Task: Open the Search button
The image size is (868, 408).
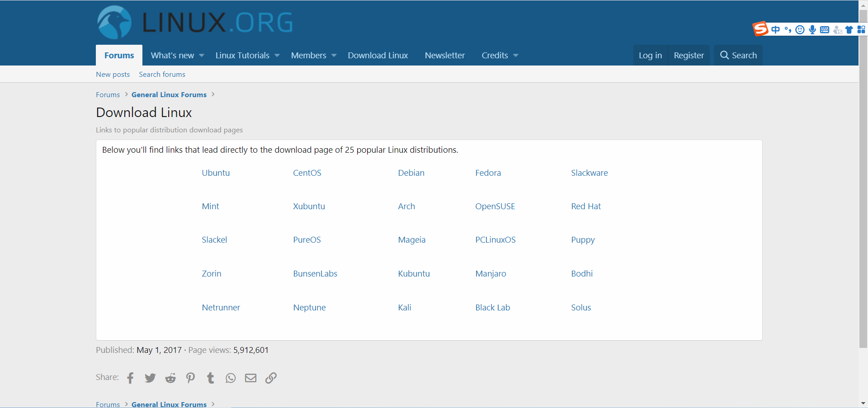Action: (x=738, y=55)
